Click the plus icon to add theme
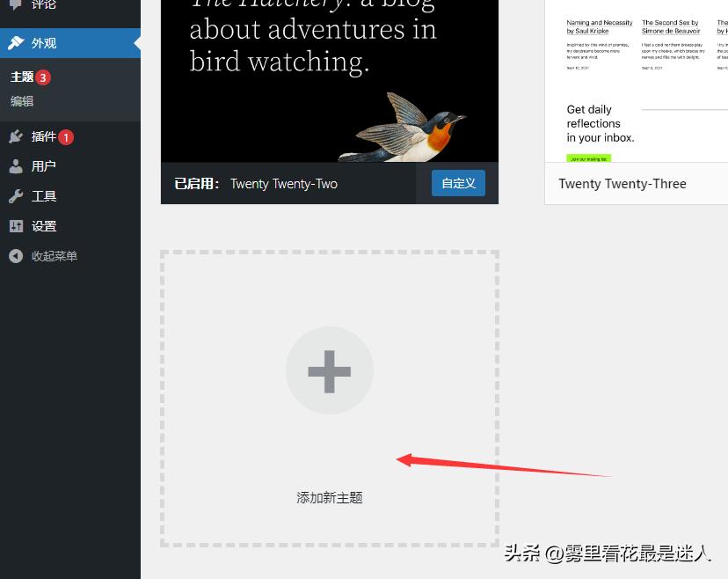This screenshot has height=579, width=728. point(330,370)
